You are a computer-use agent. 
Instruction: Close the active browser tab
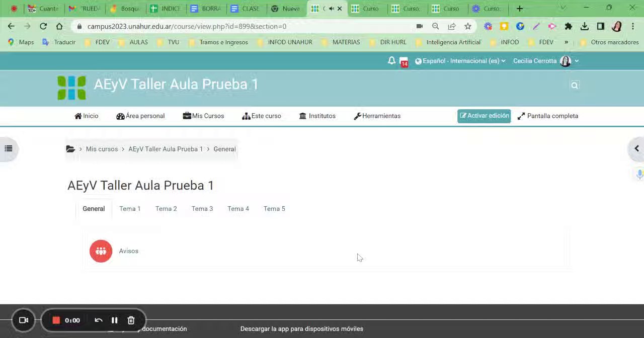[340, 9]
